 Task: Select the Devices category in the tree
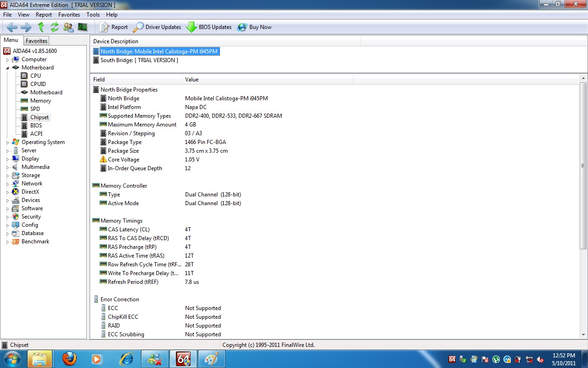tap(30, 200)
